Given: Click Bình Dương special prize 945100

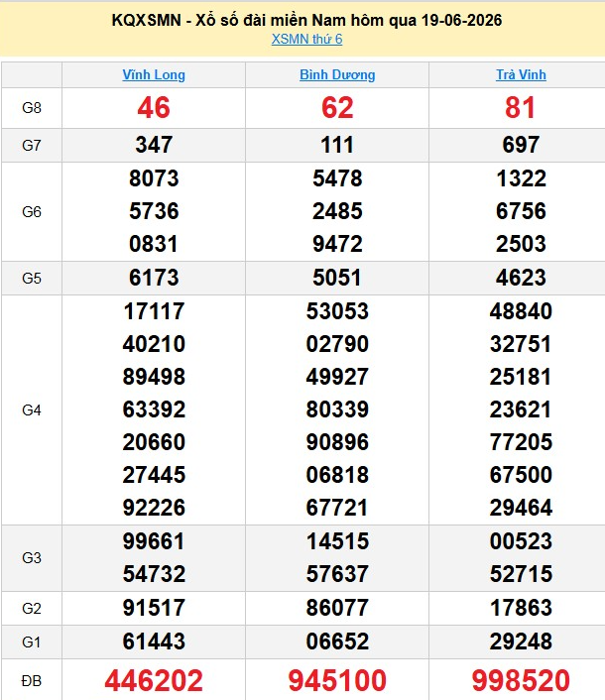Looking at the screenshot, I should coord(337,680).
